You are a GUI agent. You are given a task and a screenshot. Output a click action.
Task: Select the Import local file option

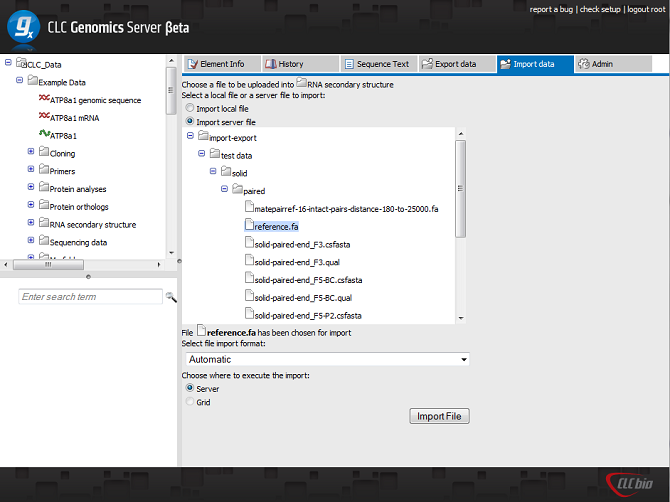189,108
